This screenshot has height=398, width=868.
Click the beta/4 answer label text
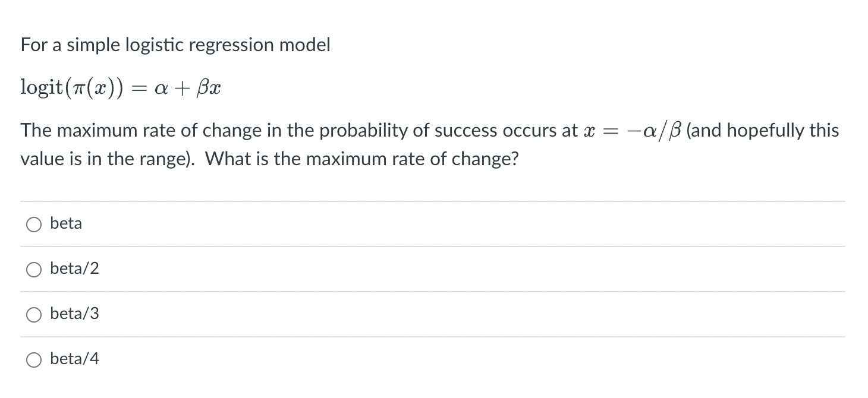point(74,359)
